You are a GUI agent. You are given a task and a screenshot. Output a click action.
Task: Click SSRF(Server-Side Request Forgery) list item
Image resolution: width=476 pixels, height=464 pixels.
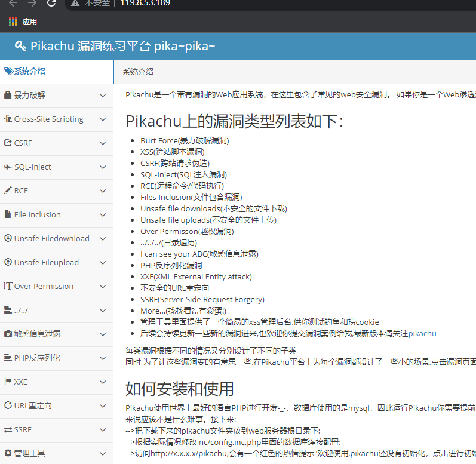pyautogui.click(x=202, y=300)
